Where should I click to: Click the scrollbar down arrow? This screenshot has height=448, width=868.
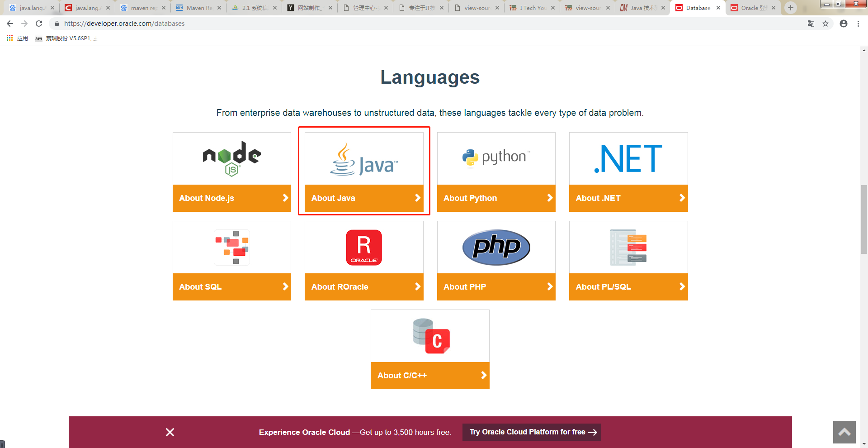(864, 444)
